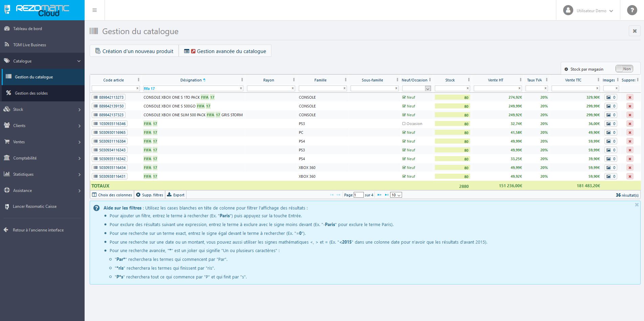Click the page number input field
The image size is (644, 321).
point(359,195)
